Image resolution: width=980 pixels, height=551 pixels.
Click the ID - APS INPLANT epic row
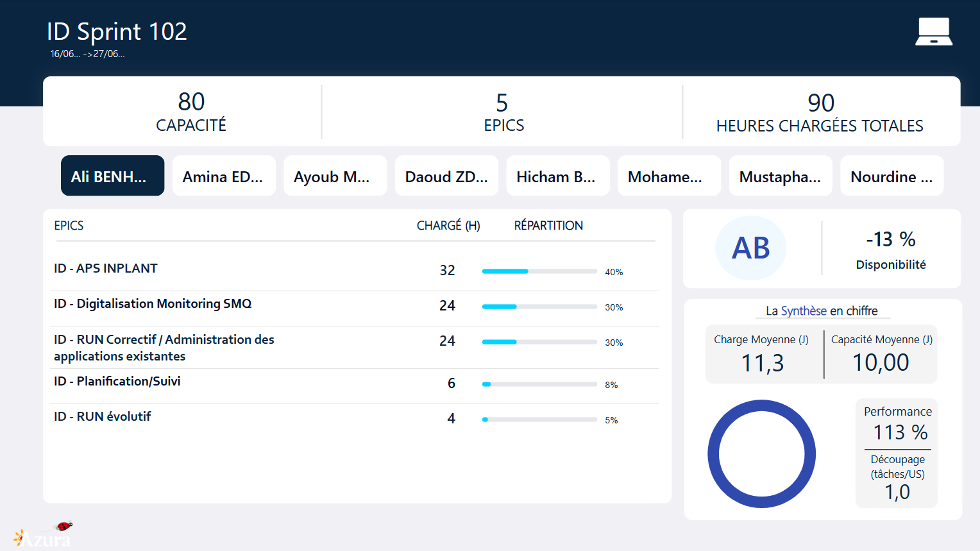click(x=106, y=269)
